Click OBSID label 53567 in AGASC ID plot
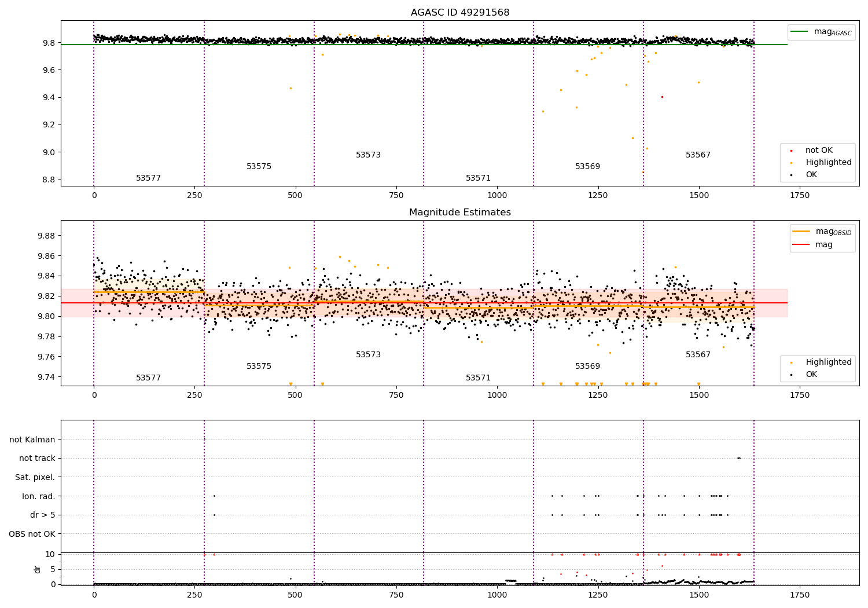The width and height of the screenshot is (868, 608). pyautogui.click(x=698, y=155)
